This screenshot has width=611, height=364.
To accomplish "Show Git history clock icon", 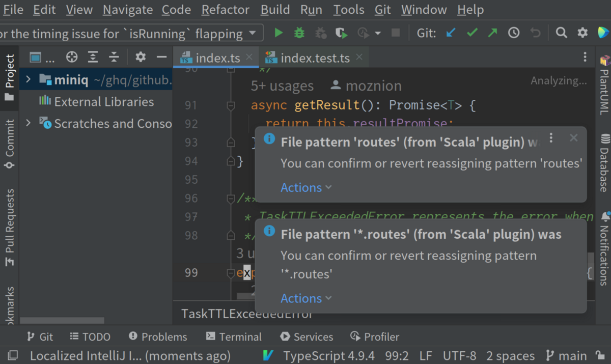I will coord(514,33).
